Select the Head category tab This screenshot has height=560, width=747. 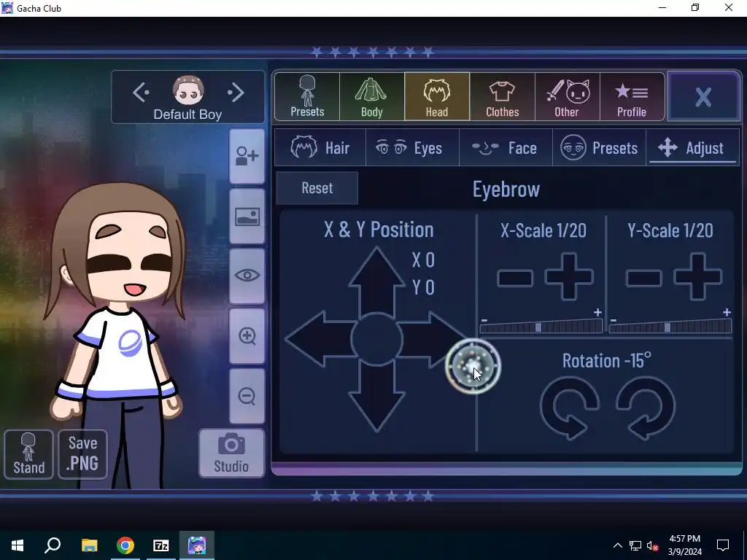tap(437, 97)
